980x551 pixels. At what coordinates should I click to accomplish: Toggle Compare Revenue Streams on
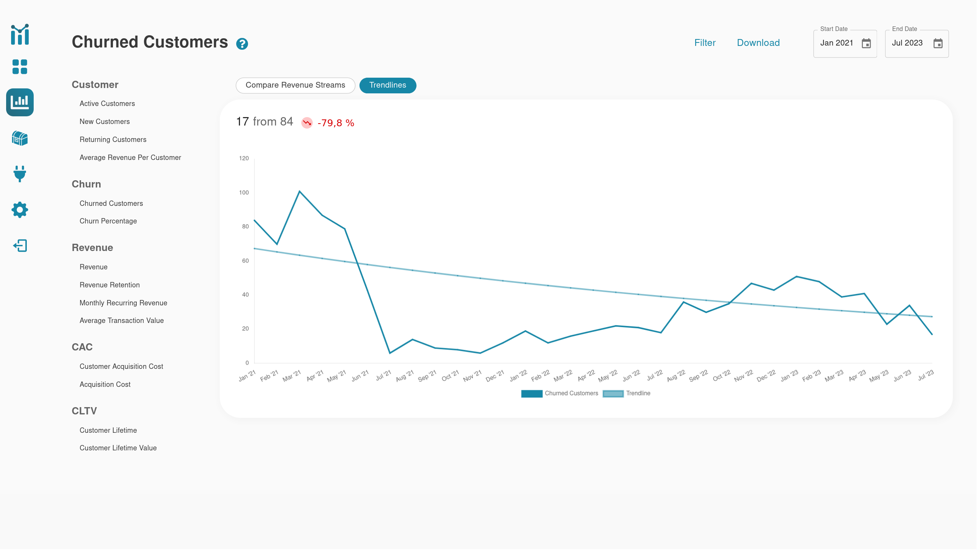click(x=295, y=85)
